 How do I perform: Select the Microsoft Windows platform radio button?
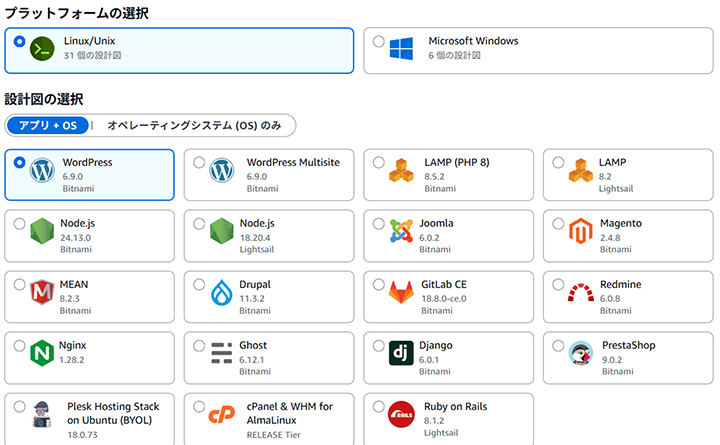[378, 42]
